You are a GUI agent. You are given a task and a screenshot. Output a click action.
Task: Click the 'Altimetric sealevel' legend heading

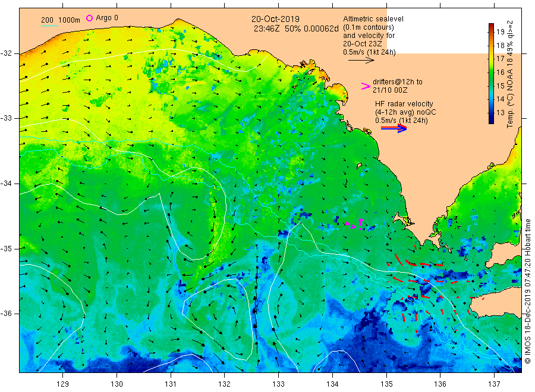coord(373,19)
